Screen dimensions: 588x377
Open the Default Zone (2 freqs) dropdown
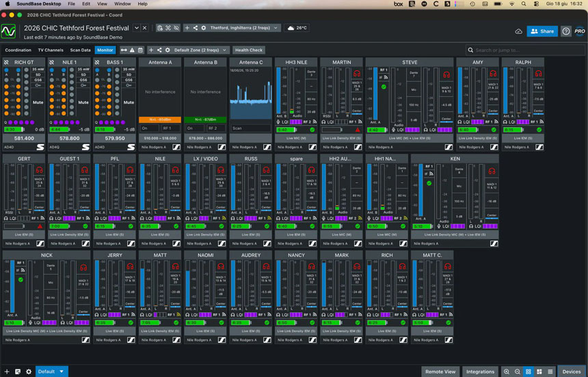click(x=200, y=51)
